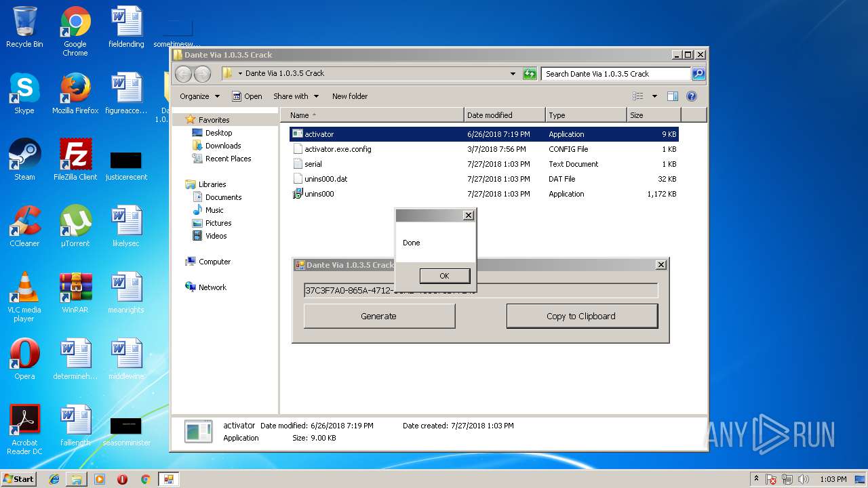Launch the FileZilla Client desktop shortcut
This screenshot has height=488, width=868.
coord(75,160)
